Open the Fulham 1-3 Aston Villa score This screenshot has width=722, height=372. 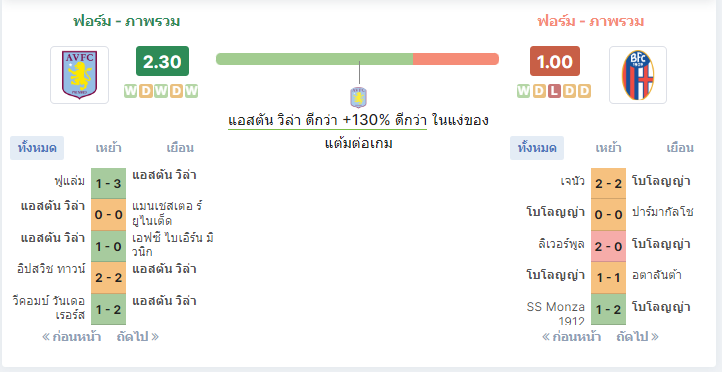pyautogui.click(x=108, y=183)
